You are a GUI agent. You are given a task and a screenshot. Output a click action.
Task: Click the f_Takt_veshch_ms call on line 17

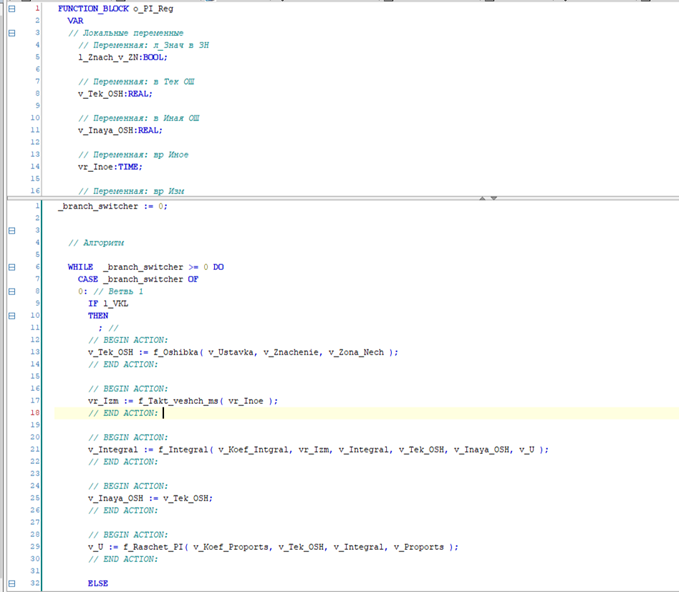tap(183, 400)
